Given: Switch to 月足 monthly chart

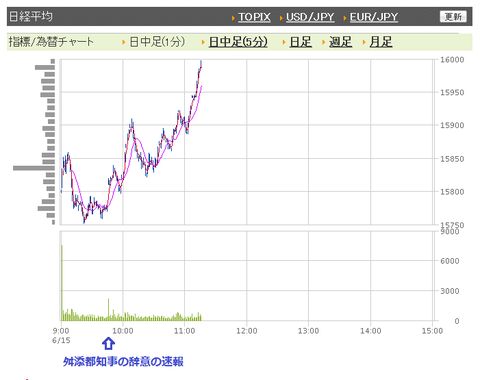Looking at the screenshot, I should [x=381, y=42].
